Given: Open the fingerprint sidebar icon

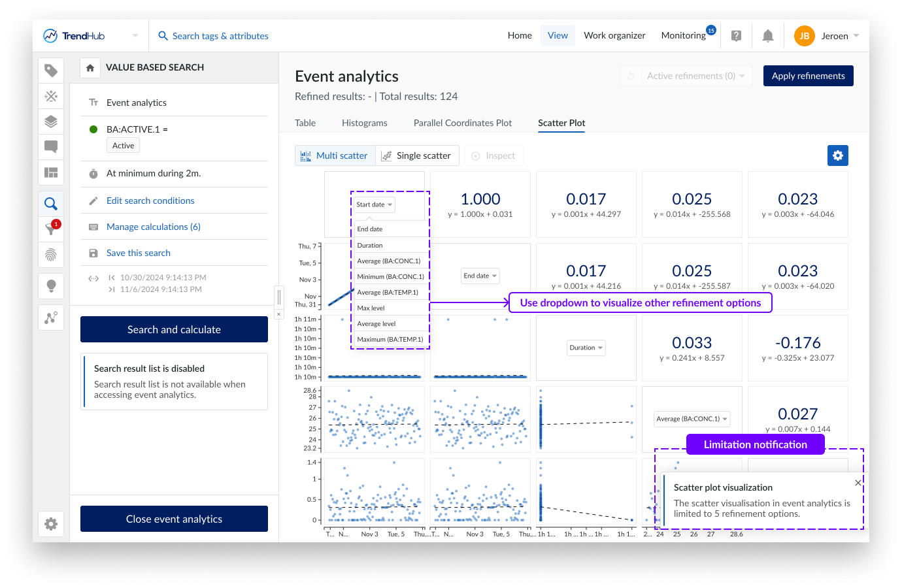Looking at the screenshot, I should click(x=51, y=254).
